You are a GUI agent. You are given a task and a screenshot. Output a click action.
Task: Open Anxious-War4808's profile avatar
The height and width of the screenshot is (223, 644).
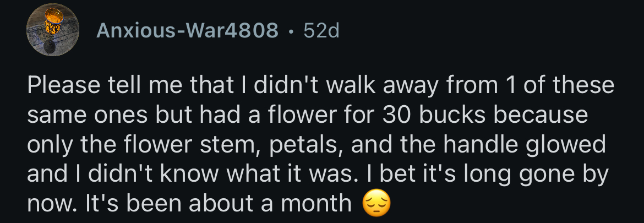pyautogui.click(x=53, y=31)
